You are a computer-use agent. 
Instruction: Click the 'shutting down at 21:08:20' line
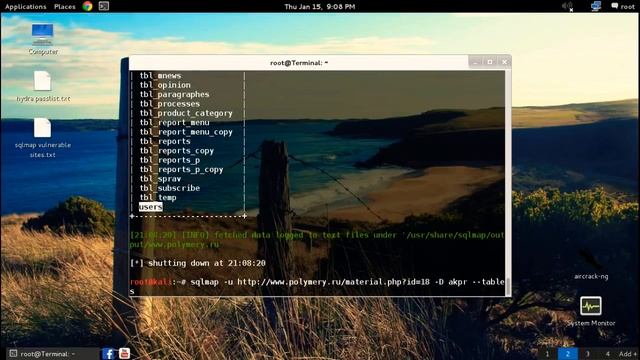click(198, 263)
